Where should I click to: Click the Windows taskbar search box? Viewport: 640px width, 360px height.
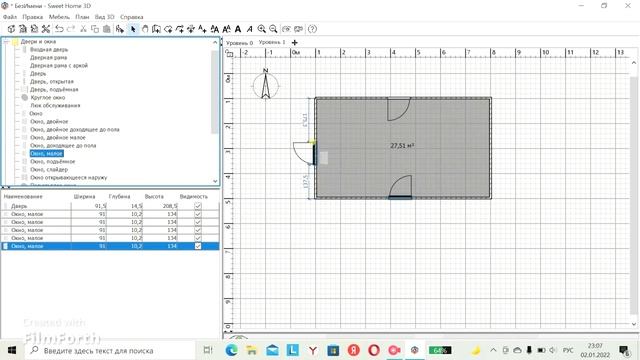pos(109,351)
